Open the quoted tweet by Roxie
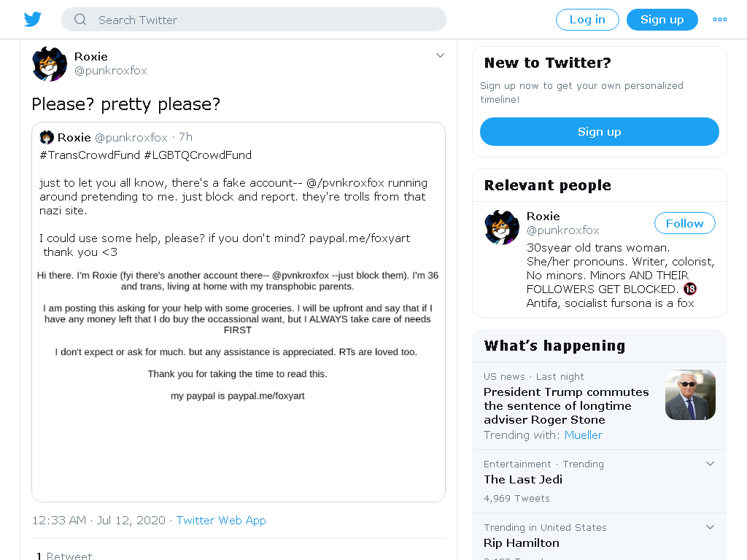This screenshot has width=747, height=560. [239, 312]
